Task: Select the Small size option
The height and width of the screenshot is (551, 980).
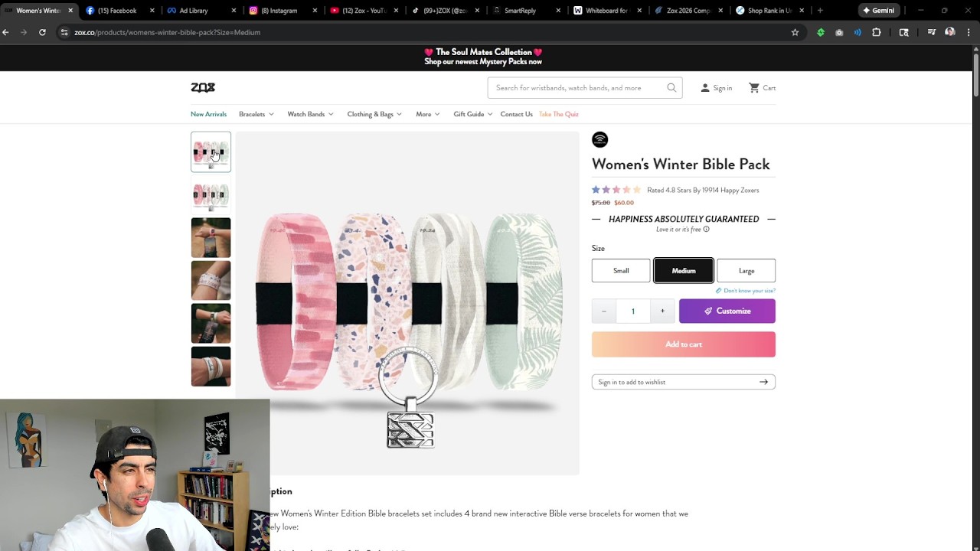Action: 621,270
